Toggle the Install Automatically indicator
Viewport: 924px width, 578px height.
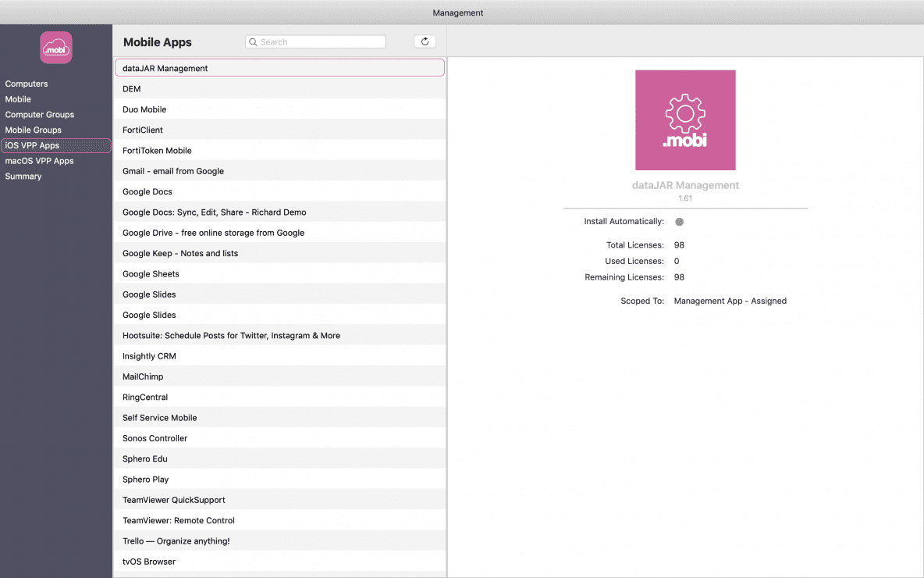pyautogui.click(x=679, y=222)
